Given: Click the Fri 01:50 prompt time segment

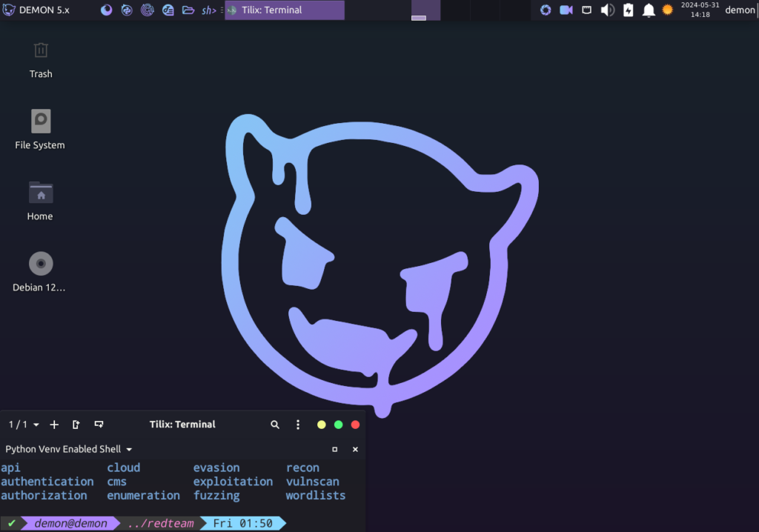Looking at the screenshot, I should [x=243, y=523].
